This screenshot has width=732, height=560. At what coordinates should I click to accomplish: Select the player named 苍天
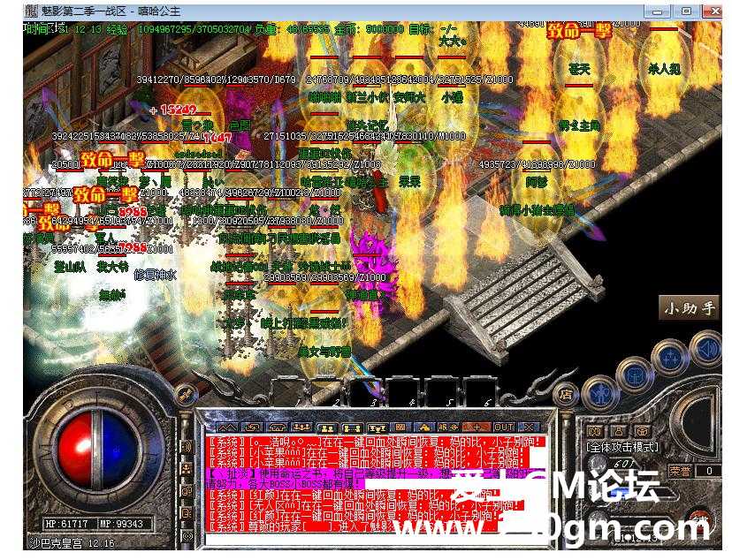(x=579, y=70)
